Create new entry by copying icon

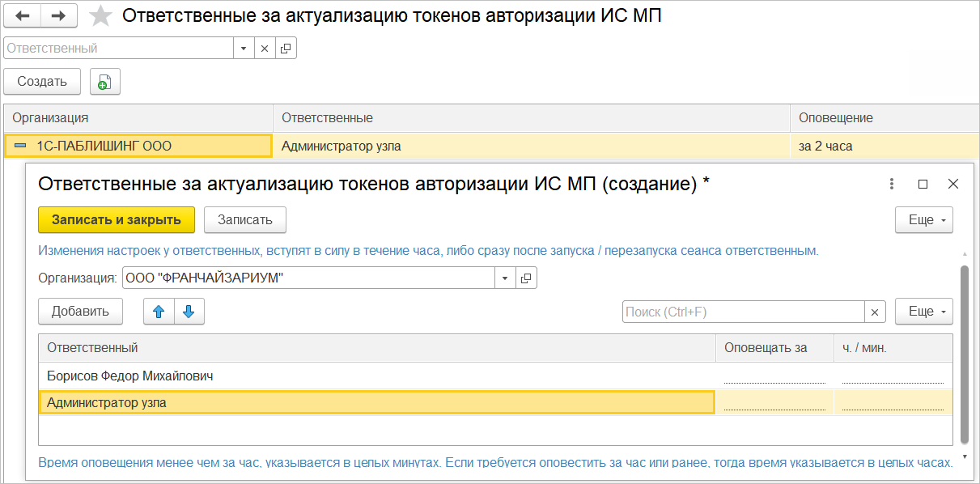[104, 82]
